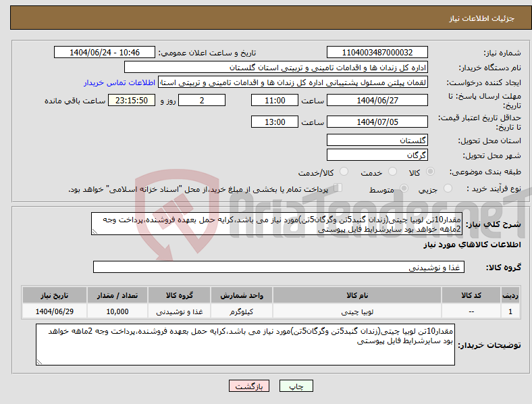Click the remaining days field showing 2
The height and width of the screenshot is (404, 532).
click(x=202, y=100)
